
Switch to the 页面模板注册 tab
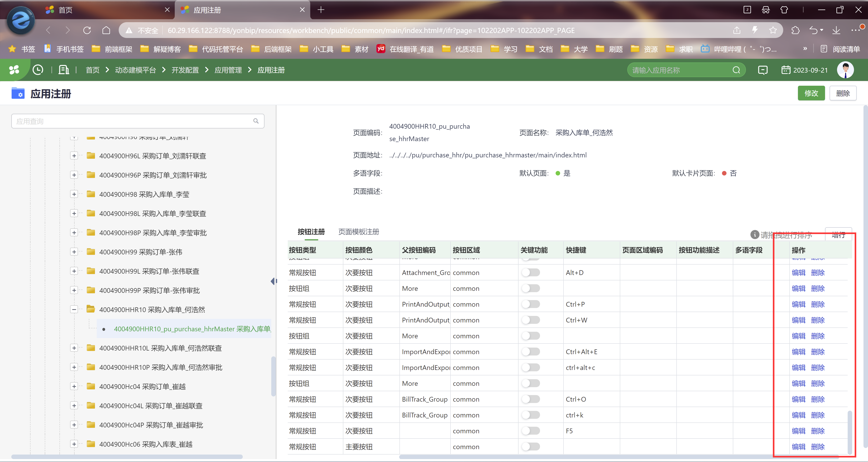[358, 232]
